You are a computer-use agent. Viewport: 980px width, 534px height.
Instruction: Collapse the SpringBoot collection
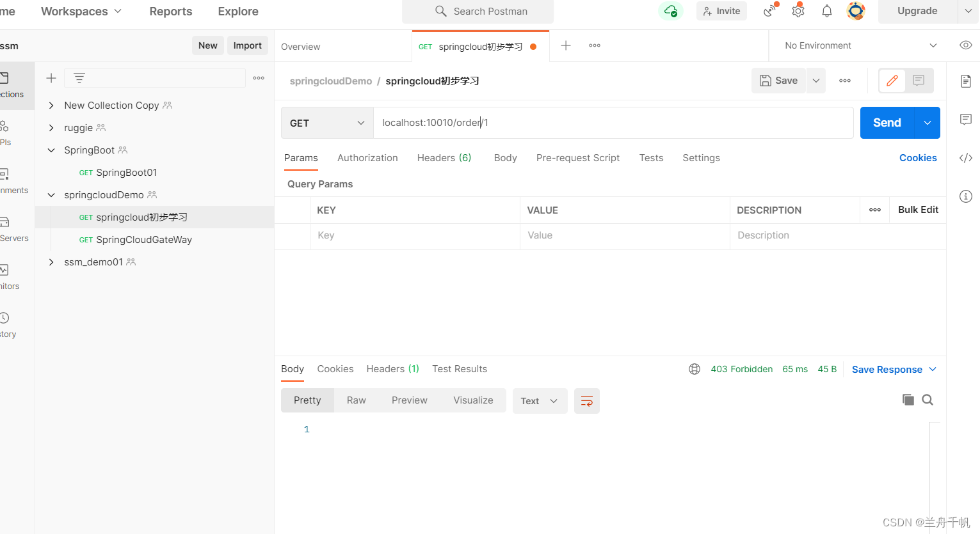pos(51,150)
